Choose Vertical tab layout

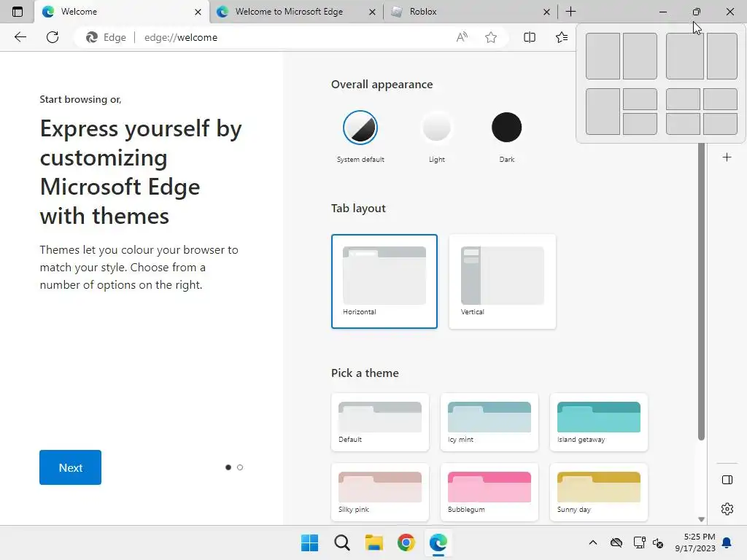pyautogui.click(x=502, y=281)
